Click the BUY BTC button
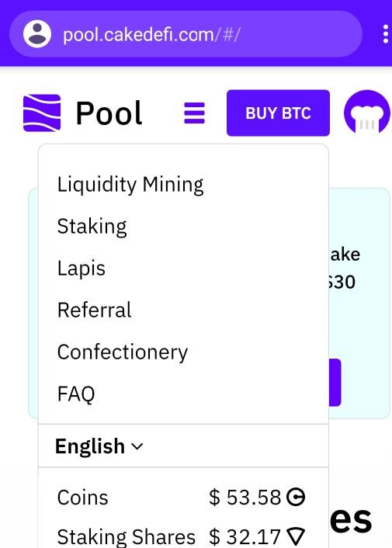 (278, 113)
